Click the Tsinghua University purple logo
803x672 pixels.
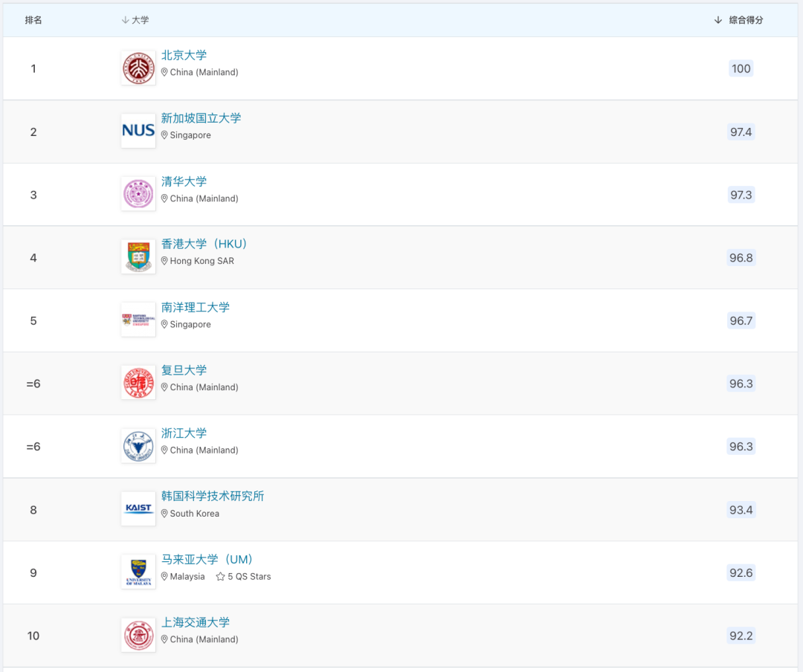[138, 194]
